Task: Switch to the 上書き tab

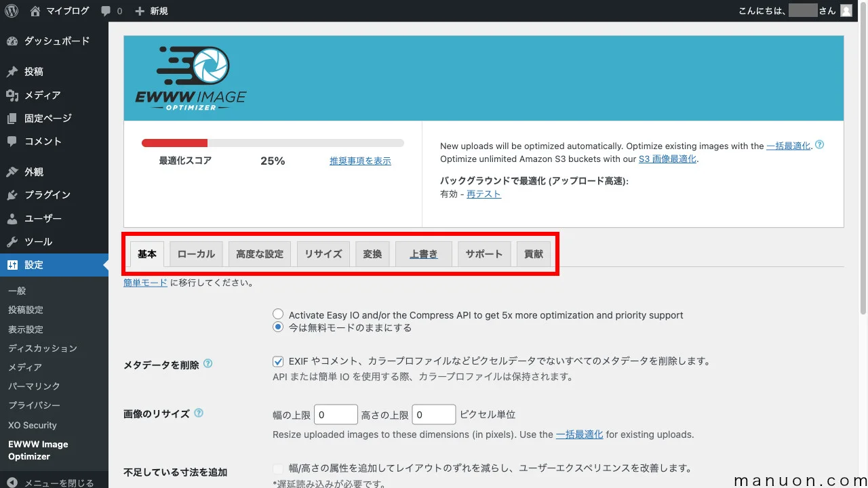Action: point(424,254)
